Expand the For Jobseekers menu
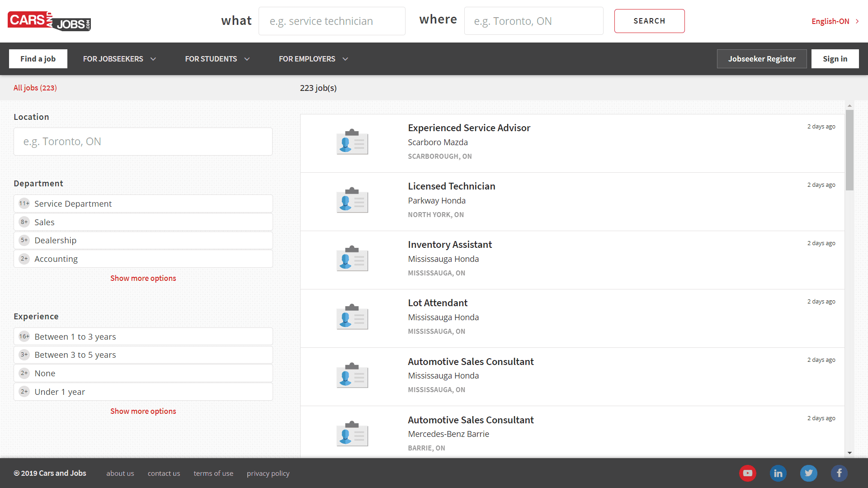868x488 pixels. 119,59
